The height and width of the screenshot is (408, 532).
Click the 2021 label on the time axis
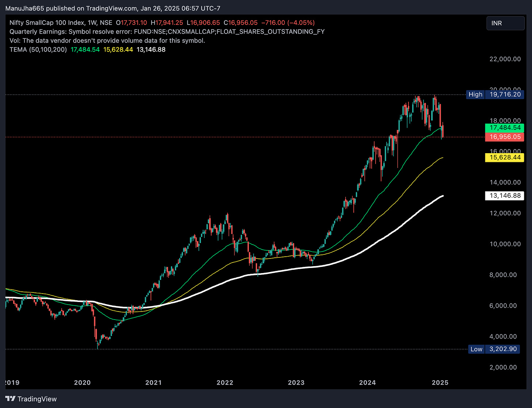point(153,383)
